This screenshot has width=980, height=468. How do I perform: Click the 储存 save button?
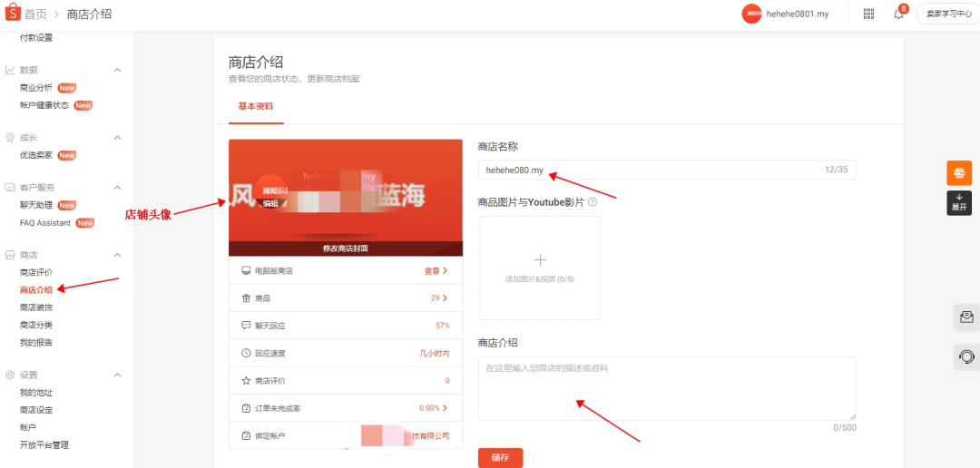(x=500, y=457)
